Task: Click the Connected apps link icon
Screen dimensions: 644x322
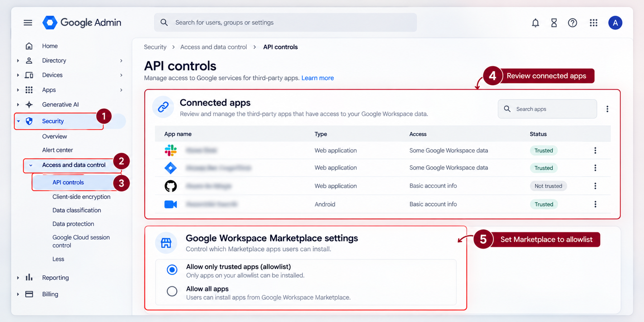Action: pos(163,107)
